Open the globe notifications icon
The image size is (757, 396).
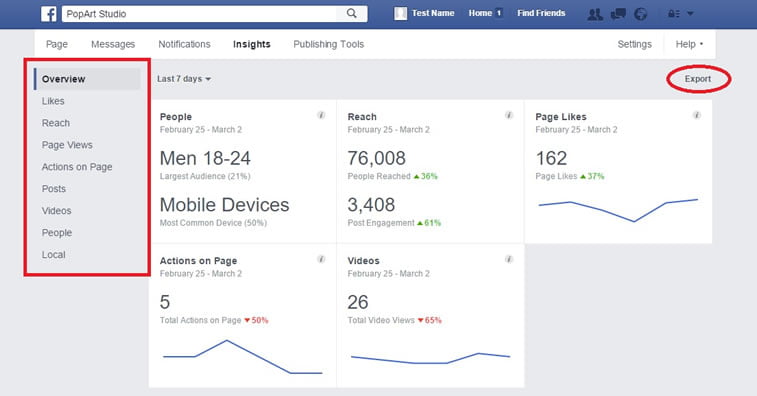pyautogui.click(x=641, y=14)
